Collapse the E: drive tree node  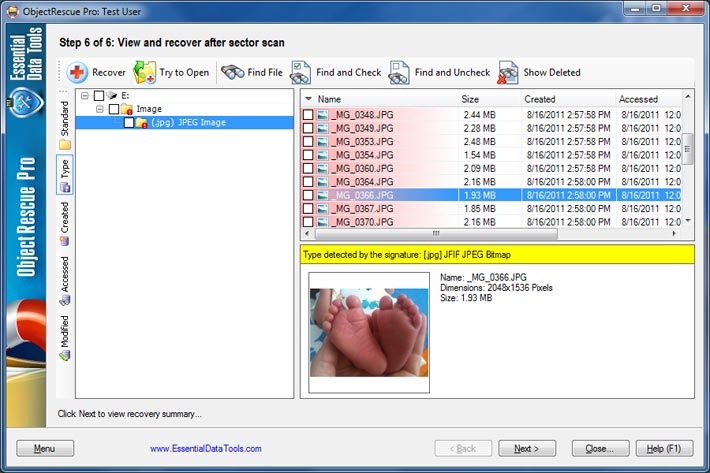[x=85, y=96]
